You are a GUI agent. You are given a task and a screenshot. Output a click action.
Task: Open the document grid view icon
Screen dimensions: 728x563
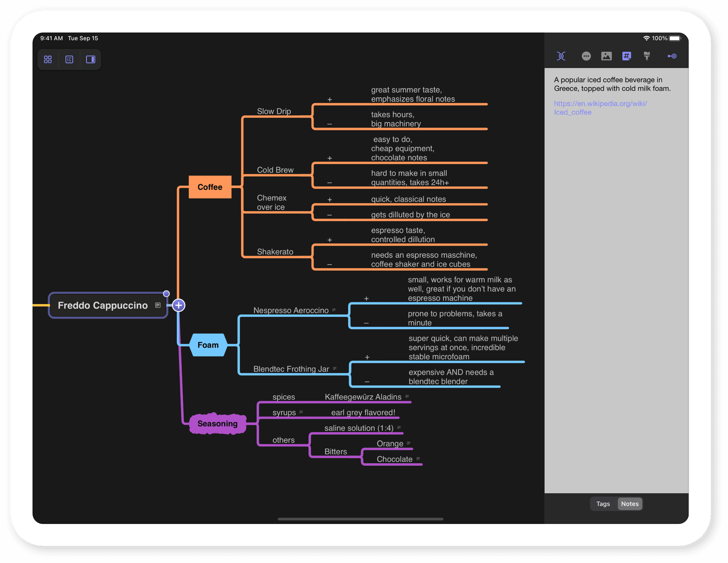(48, 59)
